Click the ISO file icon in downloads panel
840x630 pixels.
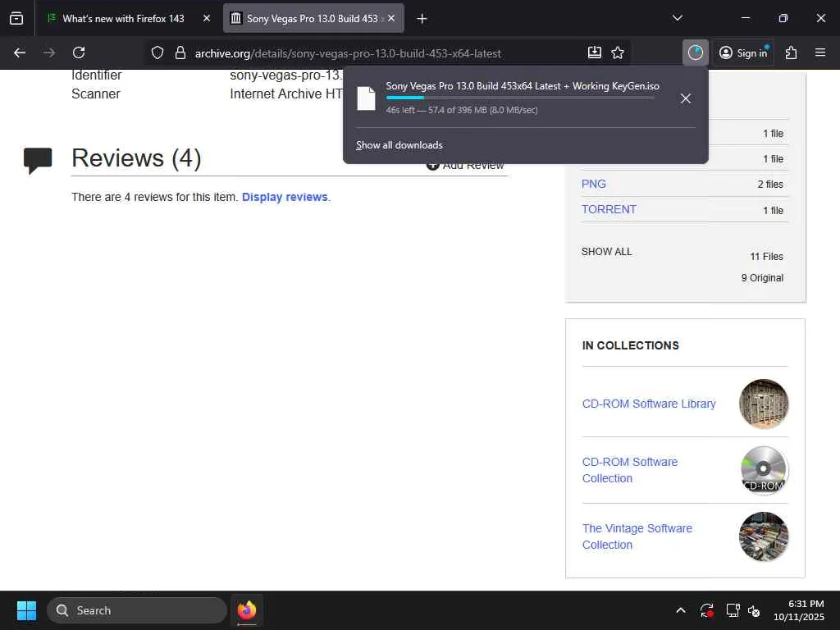coord(367,98)
